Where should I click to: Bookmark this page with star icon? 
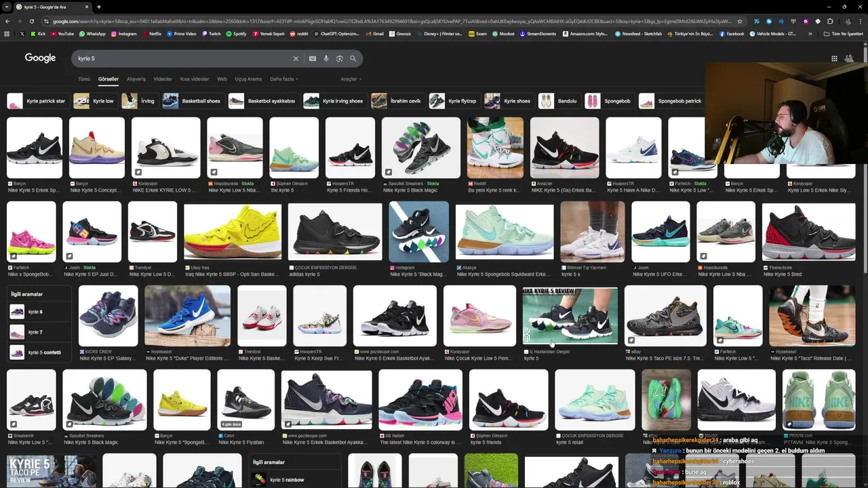tap(740, 21)
